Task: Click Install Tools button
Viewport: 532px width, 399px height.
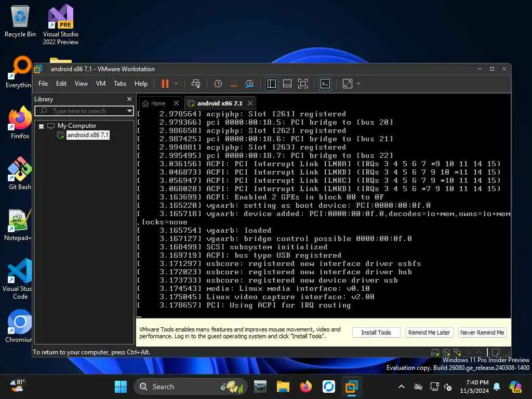Action: point(376,332)
